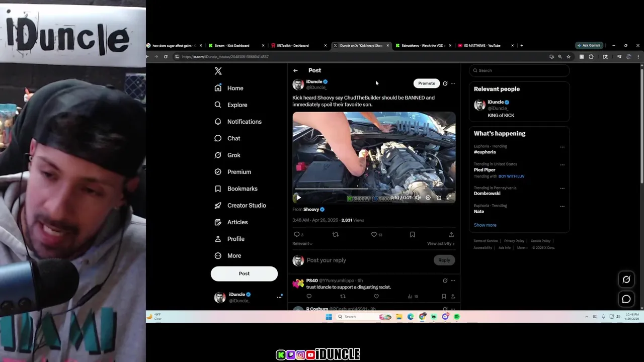Bookmark this page with star icon
The width and height of the screenshot is (644, 362).
pos(569,57)
